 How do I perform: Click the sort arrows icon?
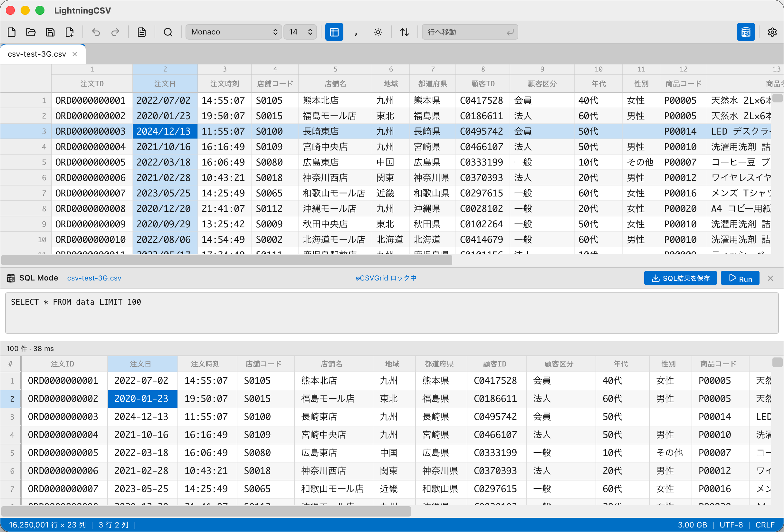tap(405, 32)
